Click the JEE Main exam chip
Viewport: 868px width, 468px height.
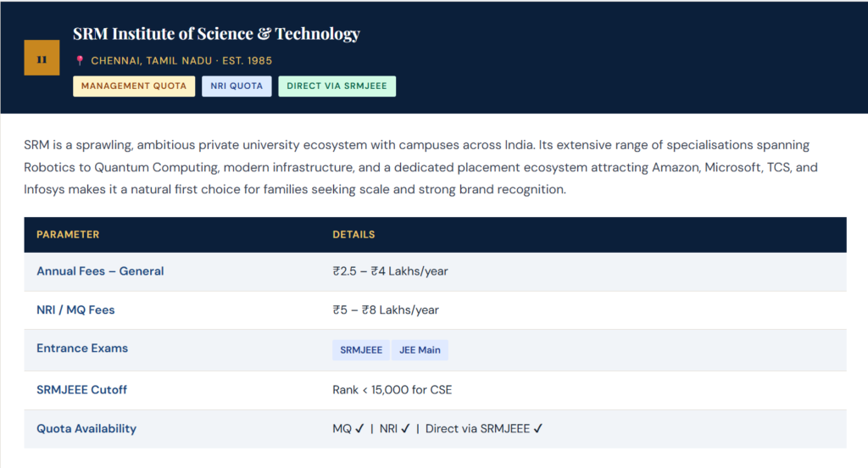coord(420,349)
